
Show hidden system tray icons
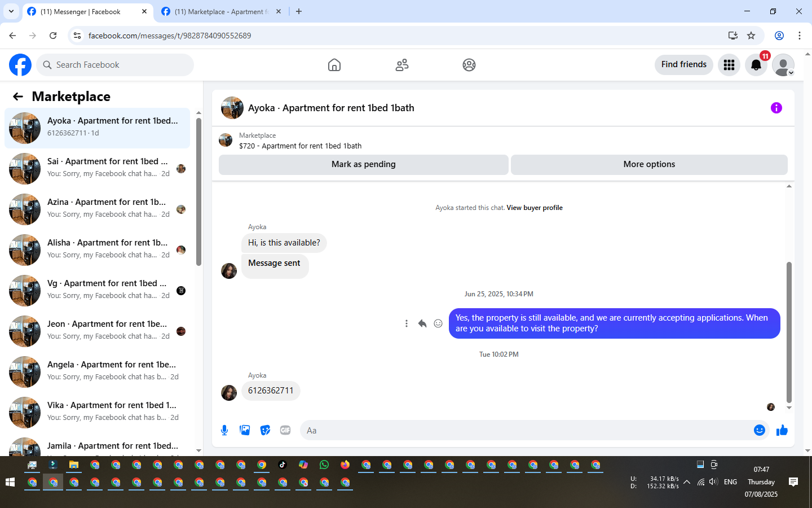coord(687,482)
